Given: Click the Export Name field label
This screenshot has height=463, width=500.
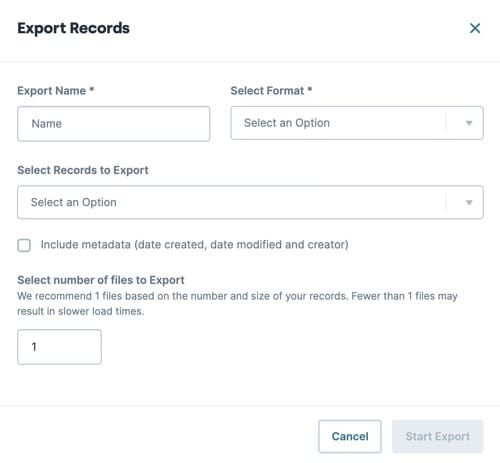Looking at the screenshot, I should (x=52, y=91).
